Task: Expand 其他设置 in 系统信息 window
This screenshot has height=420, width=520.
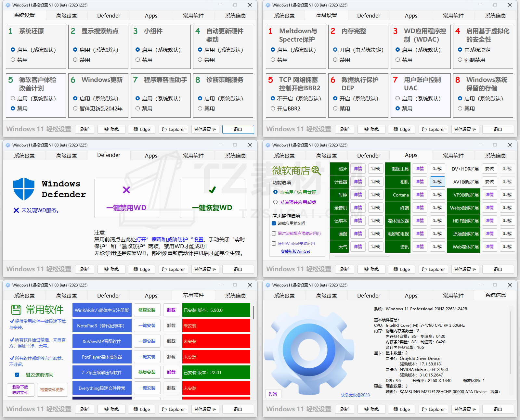Action: pos(465,409)
